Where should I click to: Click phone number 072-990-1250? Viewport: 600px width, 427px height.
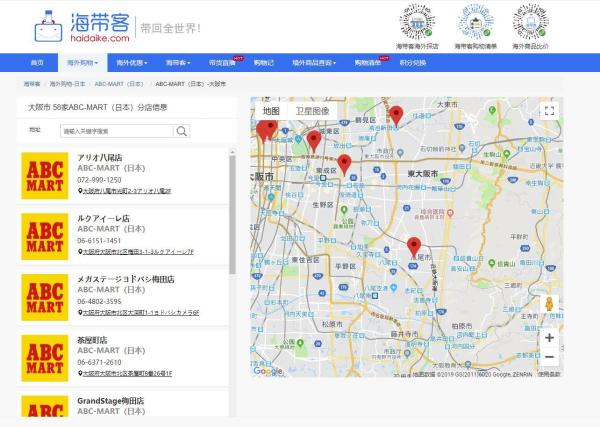[x=99, y=180]
